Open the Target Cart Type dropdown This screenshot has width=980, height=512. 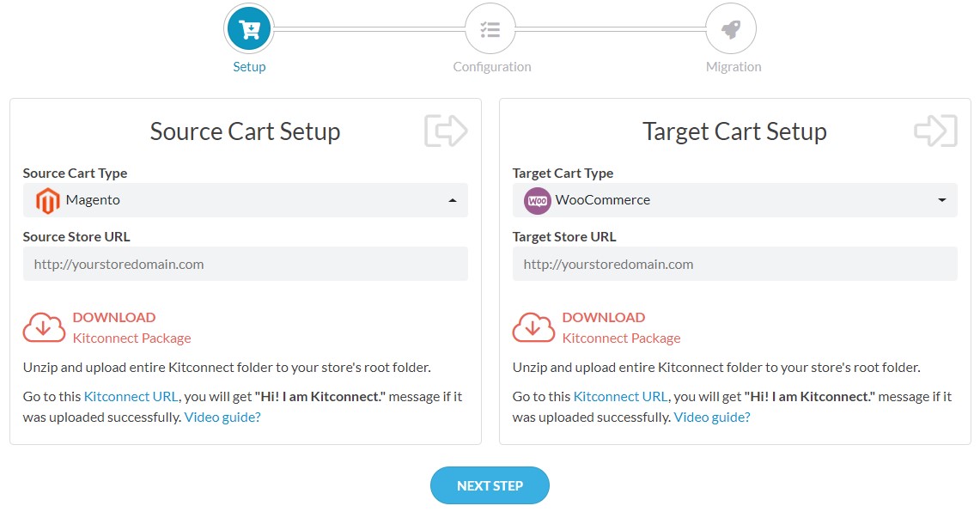pos(734,200)
